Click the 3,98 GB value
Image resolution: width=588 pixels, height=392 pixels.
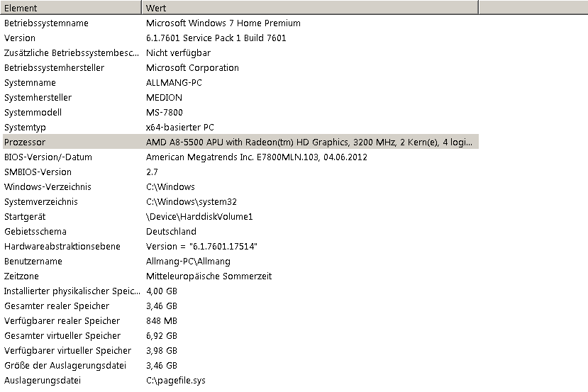click(x=162, y=351)
